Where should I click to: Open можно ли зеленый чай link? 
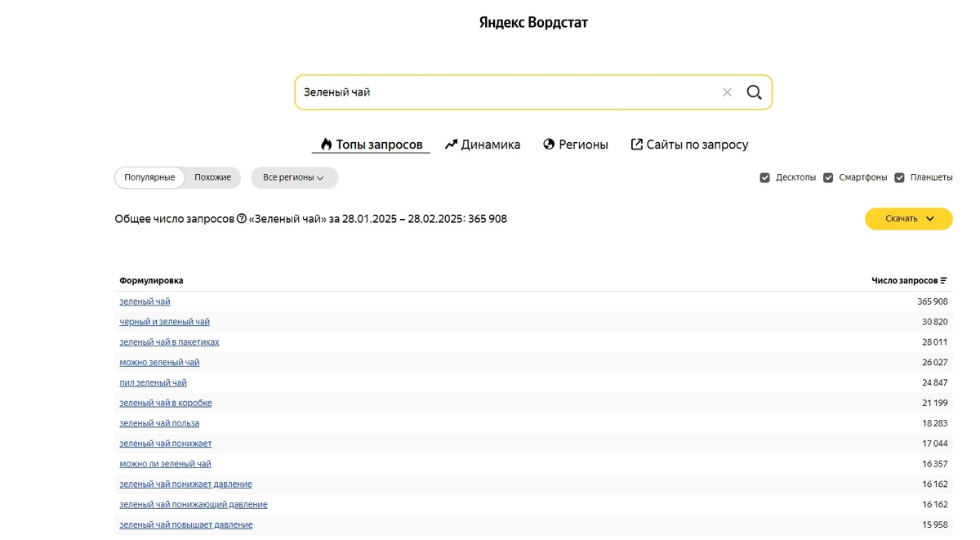tap(165, 464)
